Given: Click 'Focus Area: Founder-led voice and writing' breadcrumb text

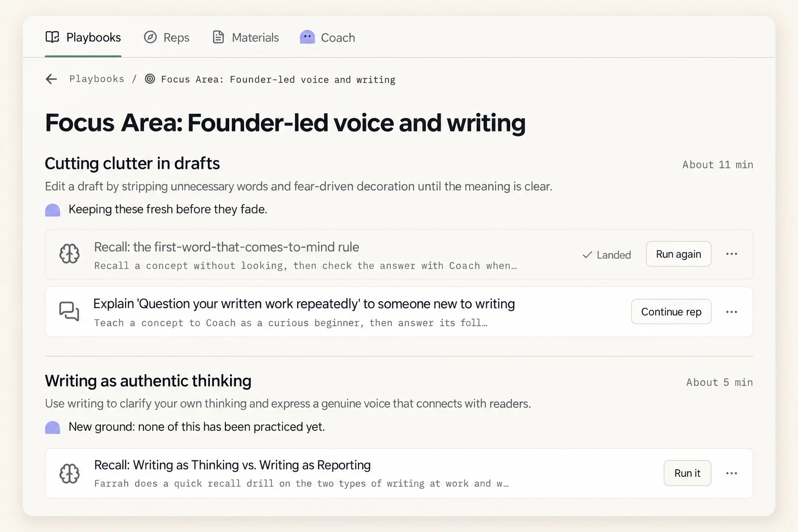Looking at the screenshot, I should [x=278, y=79].
